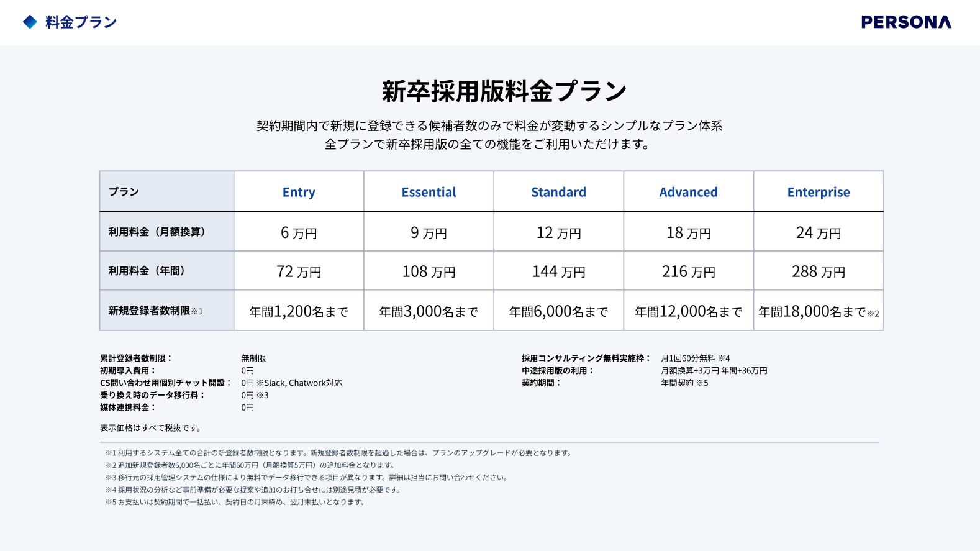This screenshot has width=980, height=551.
Task: Click the 9 万円 monthly price cell
Action: (429, 232)
